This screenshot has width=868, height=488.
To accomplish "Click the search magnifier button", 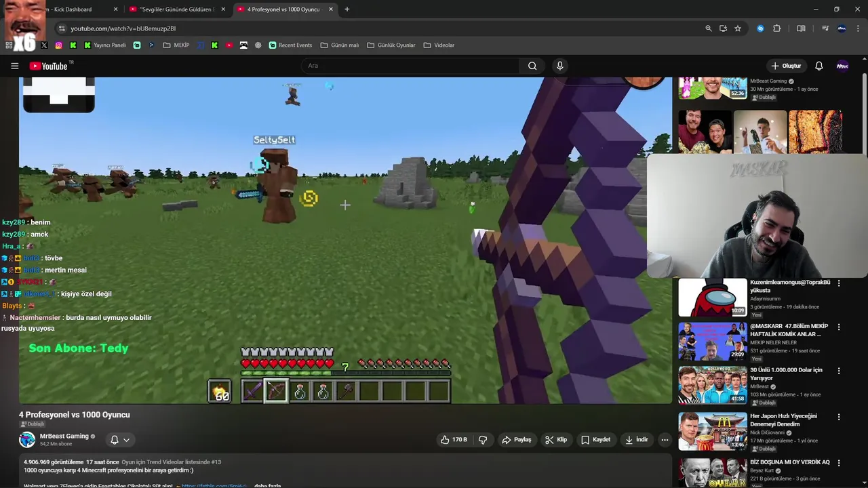I will click(x=532, y=66).
